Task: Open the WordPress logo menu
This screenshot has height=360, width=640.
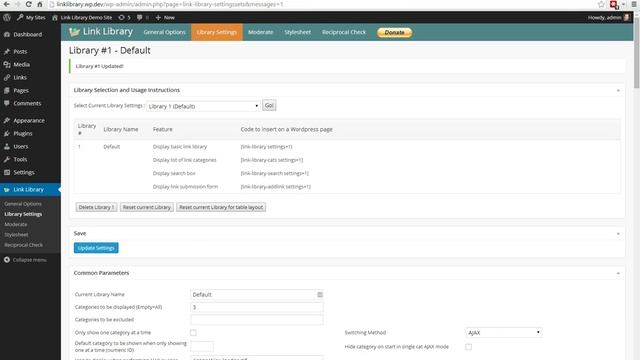Action: coord(7,18)
